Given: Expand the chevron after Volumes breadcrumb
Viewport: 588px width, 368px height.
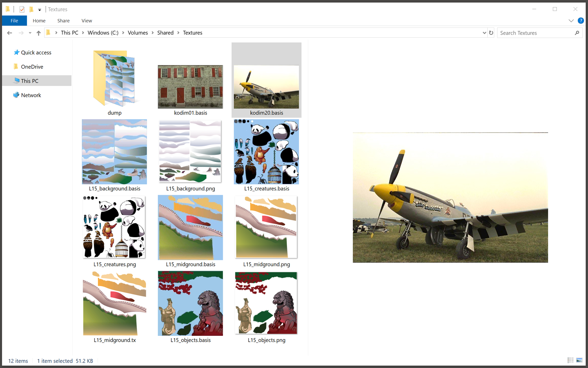Looking at the screenshot, I should [x=153, y=33].
